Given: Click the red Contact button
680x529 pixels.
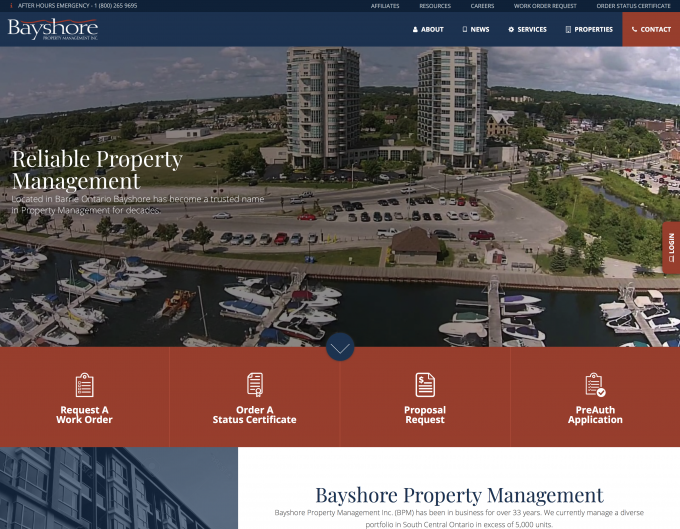Looking at the screenshot, I should point(651,30).
